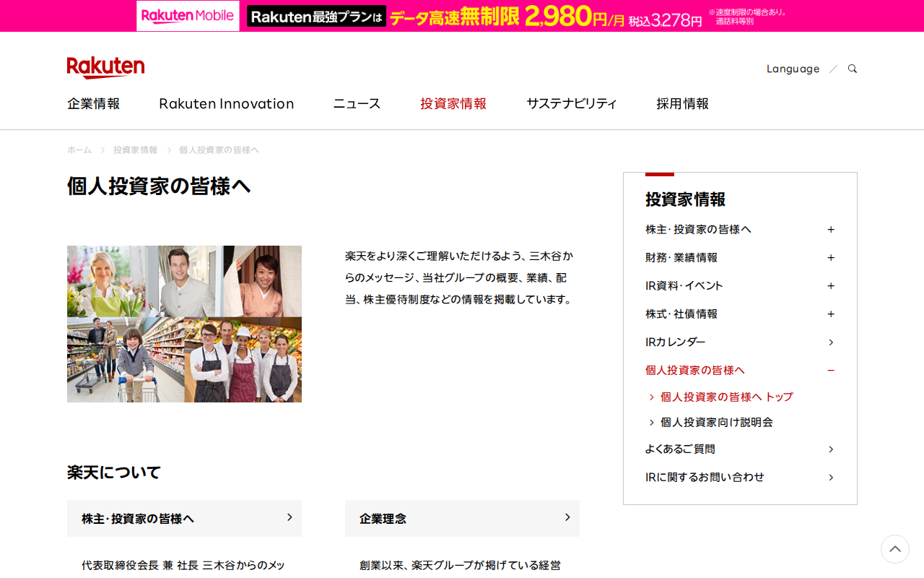Expand 株式・社債情報 sidebar section

click(x=831, y=314)
